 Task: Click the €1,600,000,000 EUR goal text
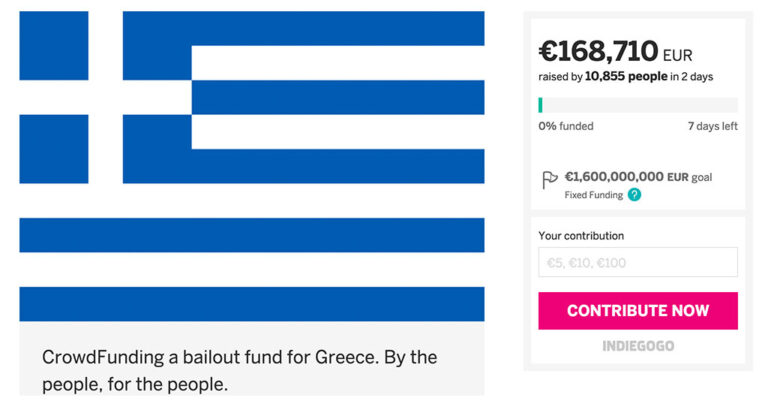click(x=638, y=177)
